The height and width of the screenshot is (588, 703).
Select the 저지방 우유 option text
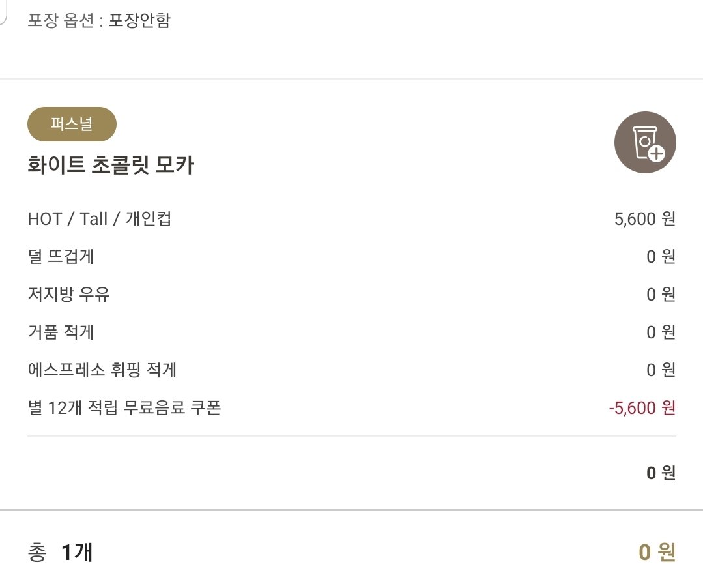pyautogui.click(x=68, y=294)
